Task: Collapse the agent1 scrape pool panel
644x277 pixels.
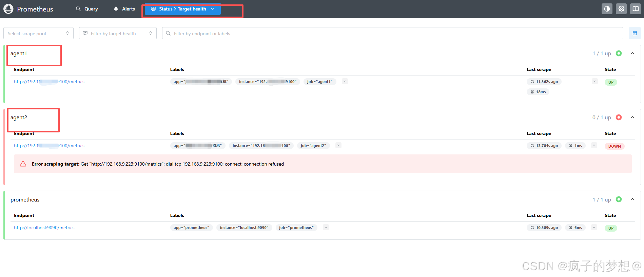Action: click(x=632, y=54)
